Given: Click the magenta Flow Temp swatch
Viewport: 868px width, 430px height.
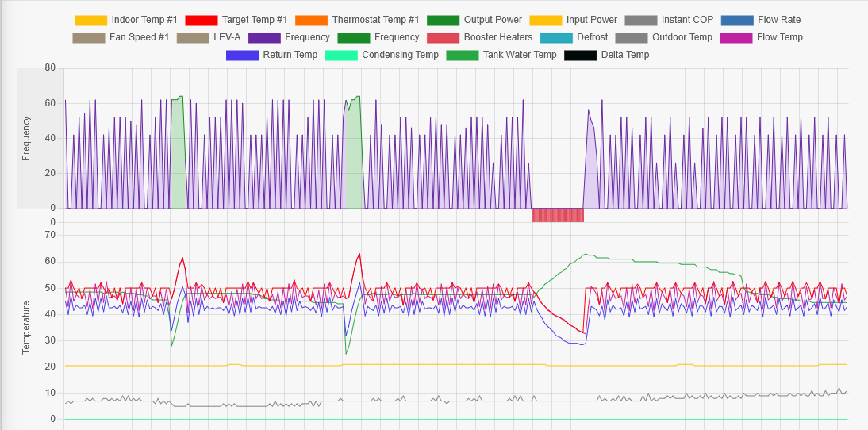Looking at the screenshot, I should pos(735,37).
